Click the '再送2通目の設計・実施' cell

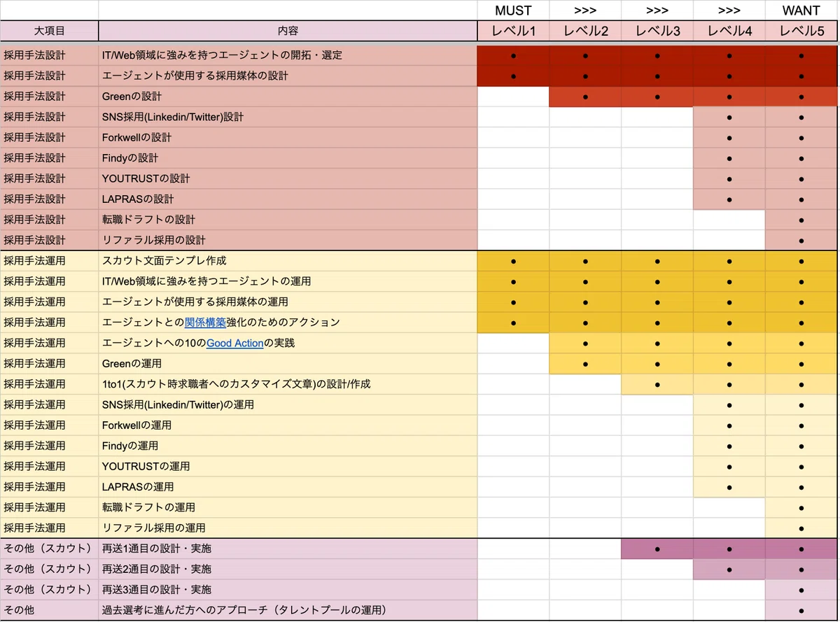coord(288,570)
